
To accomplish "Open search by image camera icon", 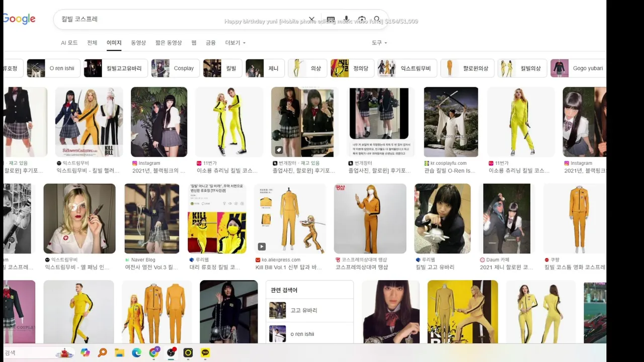I will (x=362, y=19).
